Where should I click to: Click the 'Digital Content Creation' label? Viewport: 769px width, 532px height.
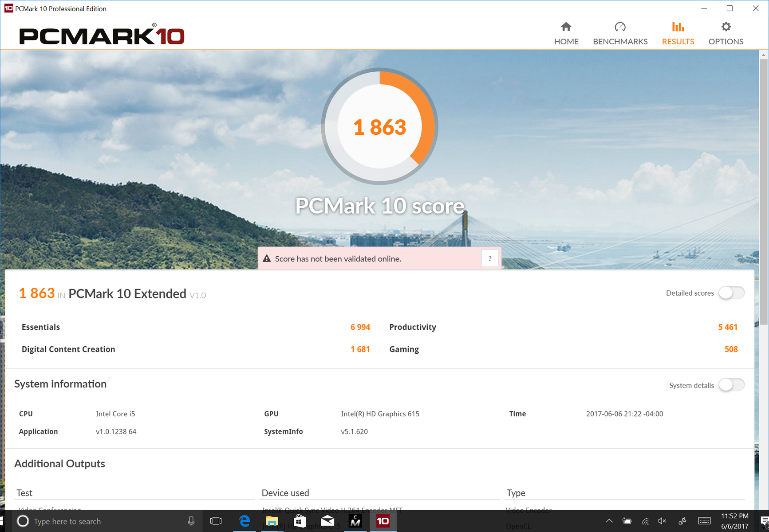(x=68, y=349)
